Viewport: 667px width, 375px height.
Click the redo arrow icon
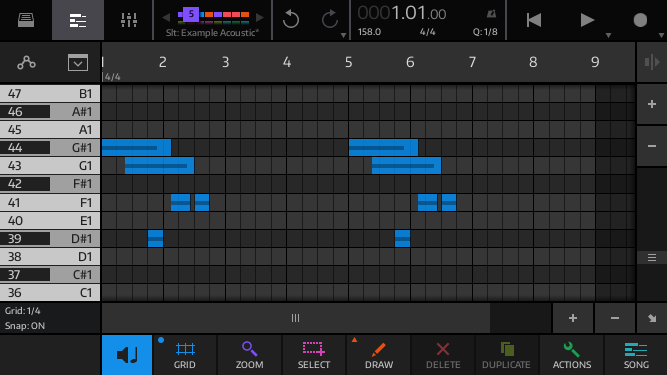click(x=329, y=20)
